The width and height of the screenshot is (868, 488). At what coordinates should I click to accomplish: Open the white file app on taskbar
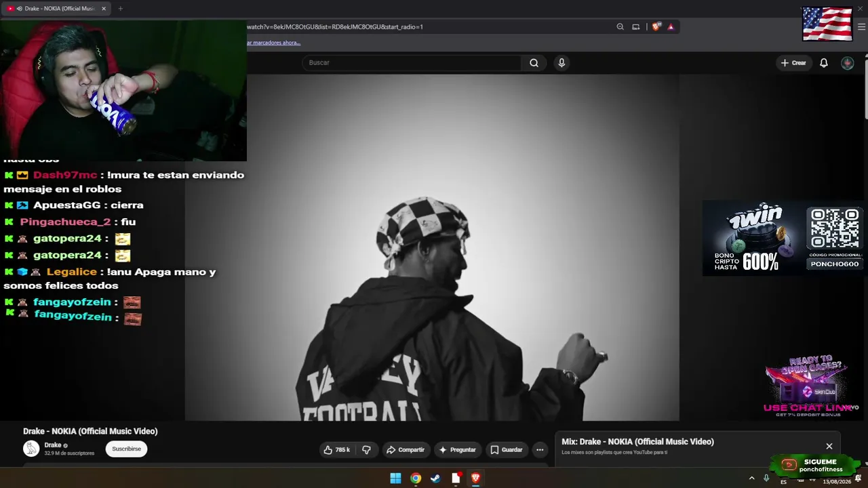[456, 479]
